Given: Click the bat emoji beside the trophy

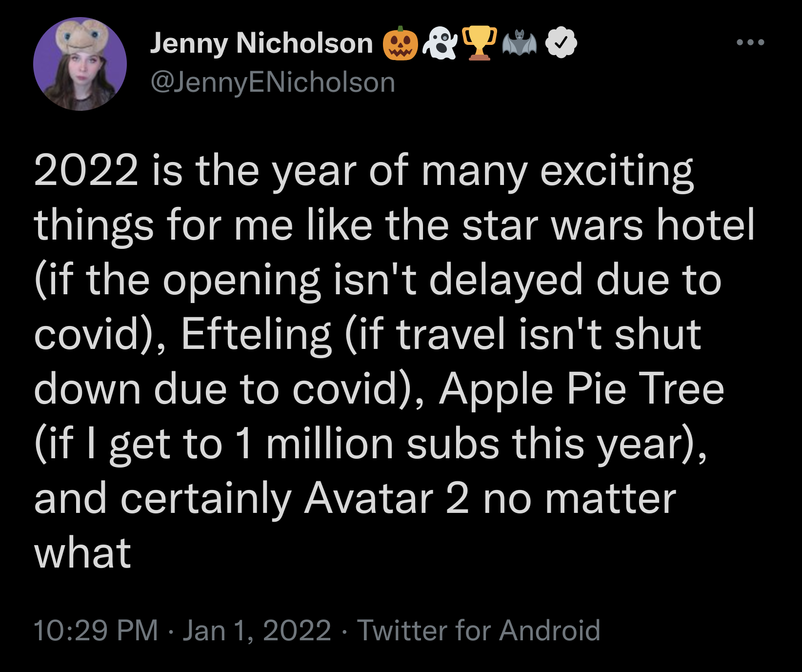Looking at the screenshot, I should pos(519,42).
